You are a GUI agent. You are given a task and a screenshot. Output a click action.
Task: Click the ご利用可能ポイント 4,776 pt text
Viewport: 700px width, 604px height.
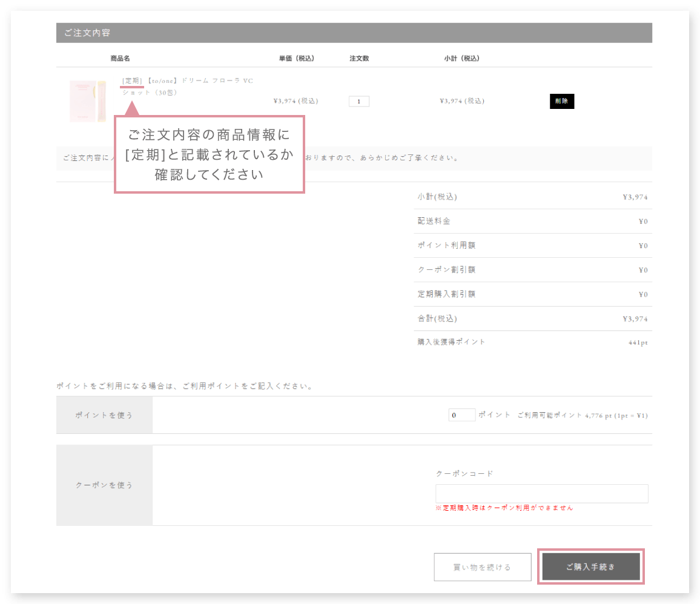pyautogui.click(x=582, y=416)
